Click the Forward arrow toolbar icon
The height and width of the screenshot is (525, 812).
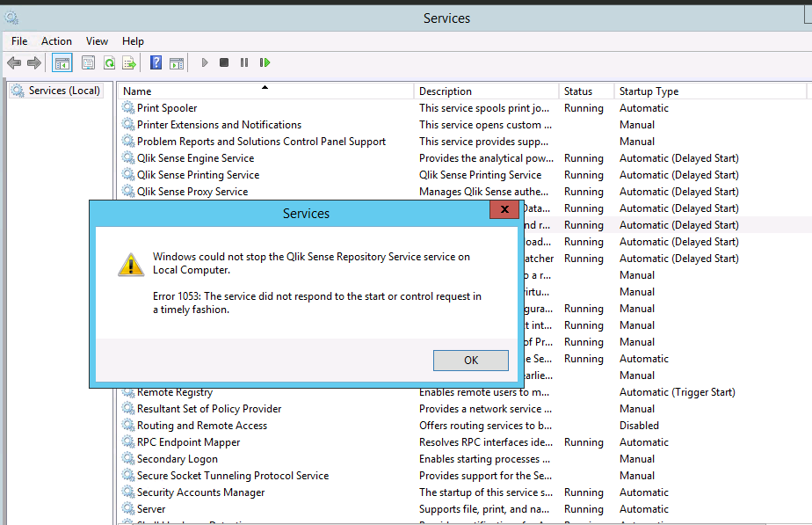34,62
